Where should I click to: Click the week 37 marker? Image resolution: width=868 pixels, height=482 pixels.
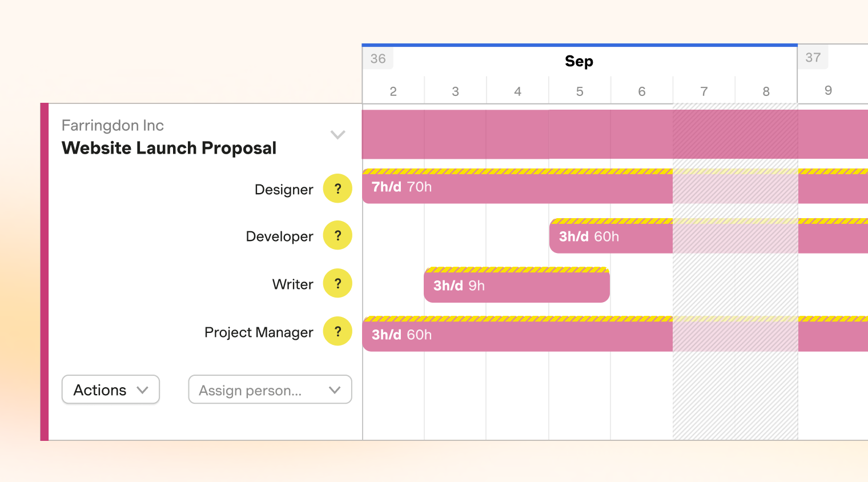point(813,58)
